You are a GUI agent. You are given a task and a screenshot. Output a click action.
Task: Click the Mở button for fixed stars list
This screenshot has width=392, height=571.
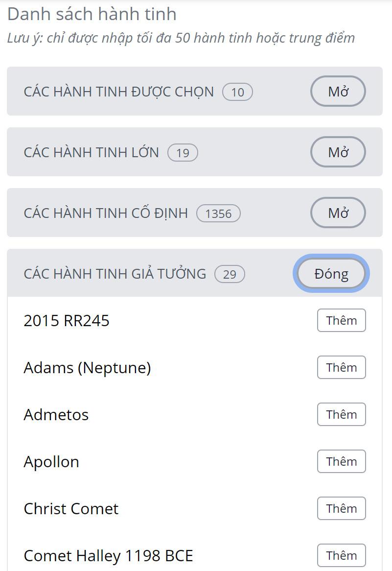tap(338, 213)
